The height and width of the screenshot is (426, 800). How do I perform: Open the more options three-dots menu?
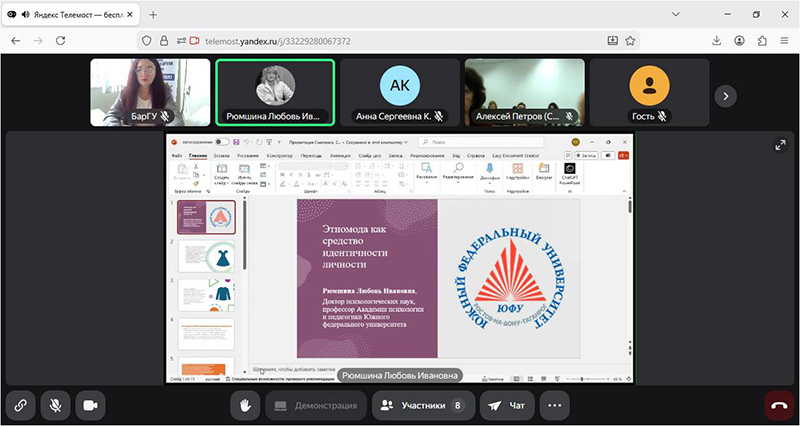tap(556, 405)
